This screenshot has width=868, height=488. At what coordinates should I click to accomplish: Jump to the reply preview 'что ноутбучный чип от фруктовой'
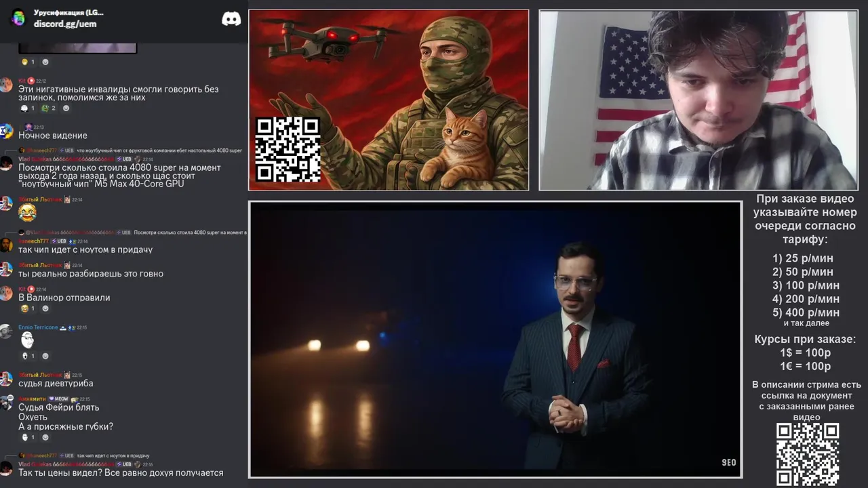[159, 150]
